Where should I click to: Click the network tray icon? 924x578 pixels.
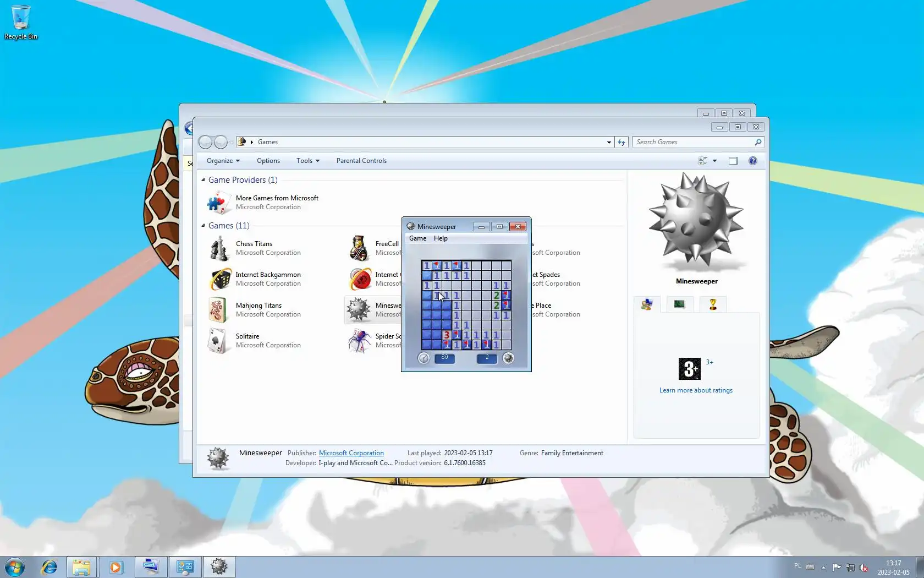(850, 568)
